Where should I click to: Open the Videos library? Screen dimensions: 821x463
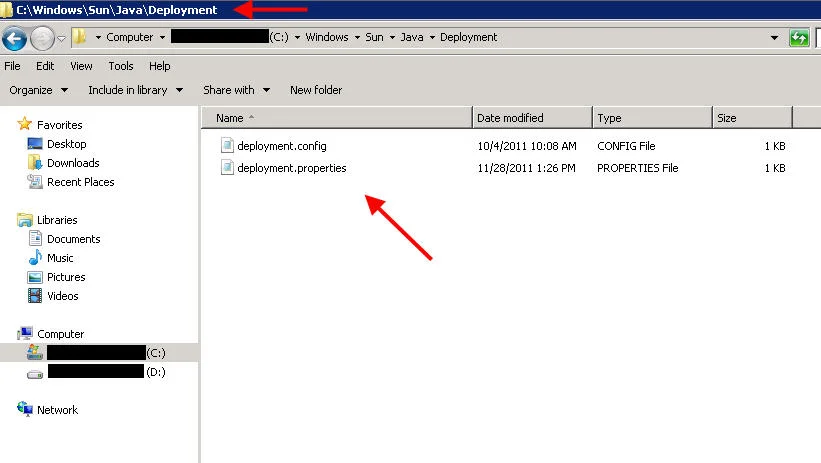[63, 296]
